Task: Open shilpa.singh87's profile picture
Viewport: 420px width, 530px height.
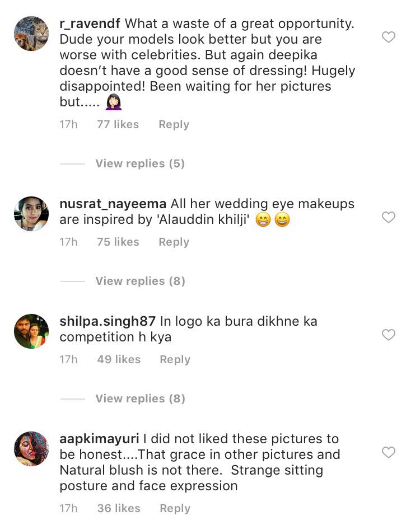Action: (31, 331)
